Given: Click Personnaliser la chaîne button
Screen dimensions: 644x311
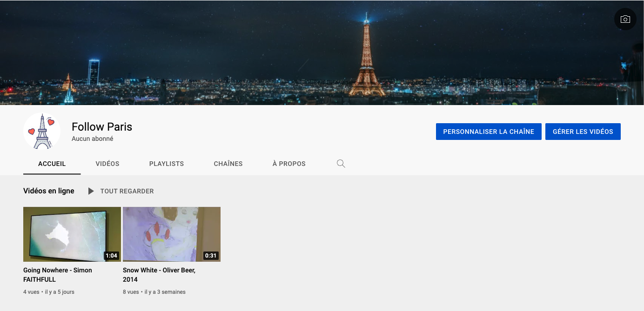Looking at the screenshot, I should [489, 132].
